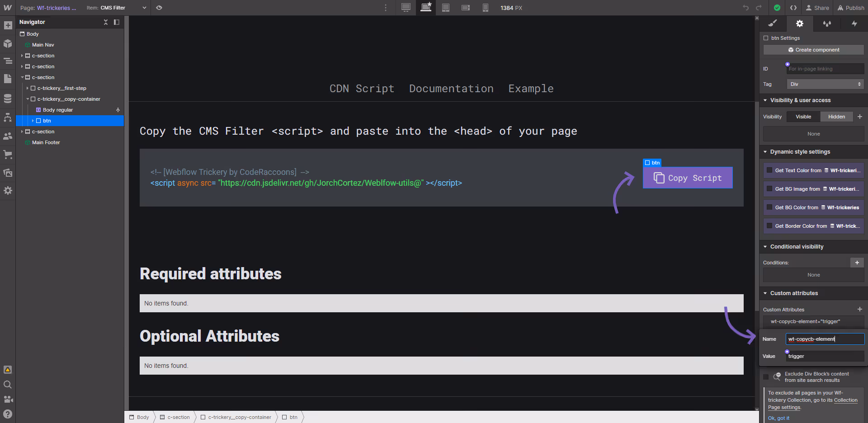Click the Webflow logo menu
The width and height of the screenshot is (868, 423).
tap(8, 8)
